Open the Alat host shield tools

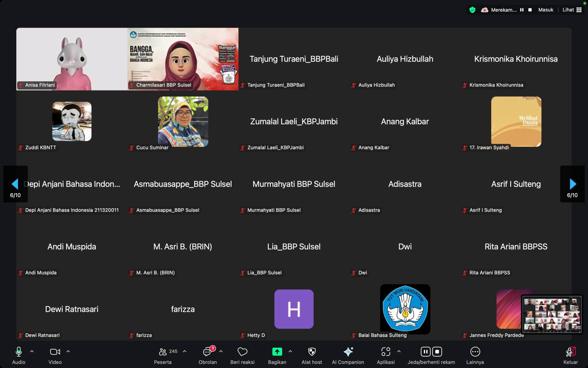pos(312,352)
